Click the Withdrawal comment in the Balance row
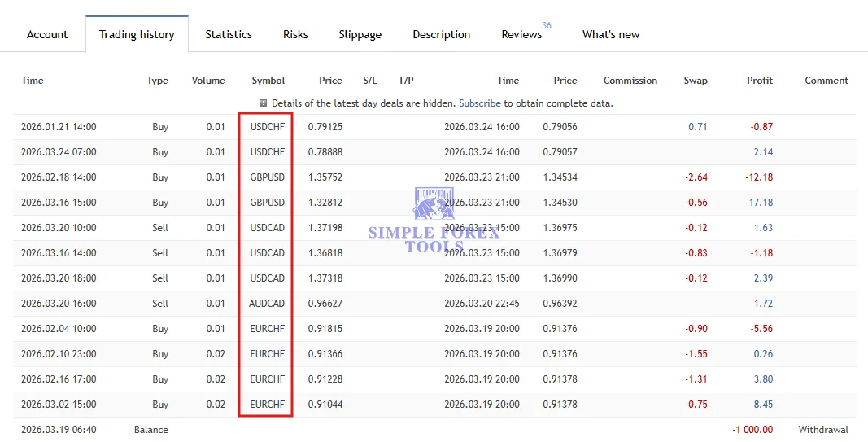Screen dimensions: 868x442 coord(823,430)
